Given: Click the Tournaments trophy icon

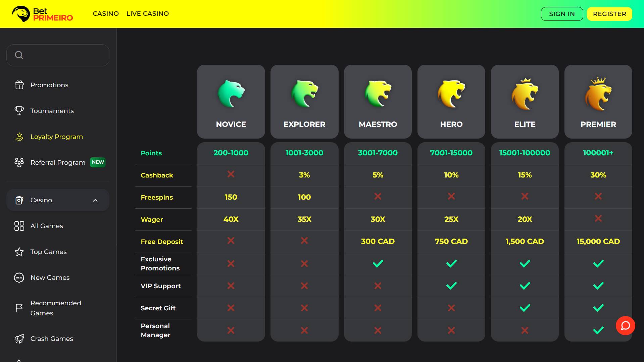Looking at the screenshot, I should (x=19, y=111).
